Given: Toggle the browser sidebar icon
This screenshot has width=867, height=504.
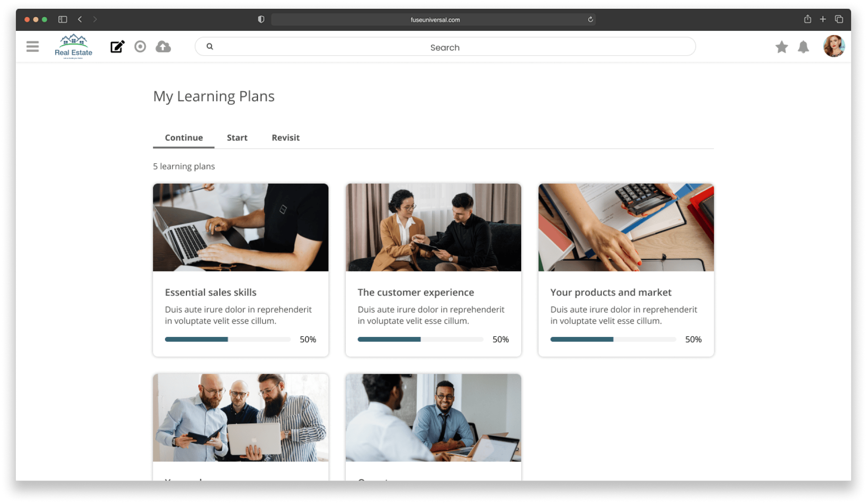Looking at the screenshot, I should (x=63, y=19).
